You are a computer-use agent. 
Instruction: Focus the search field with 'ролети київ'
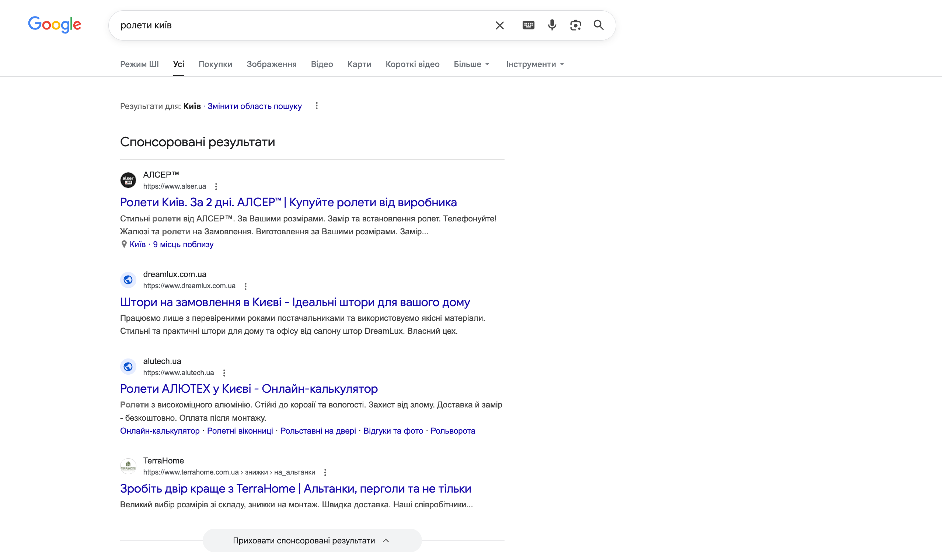tap(302, 25)
